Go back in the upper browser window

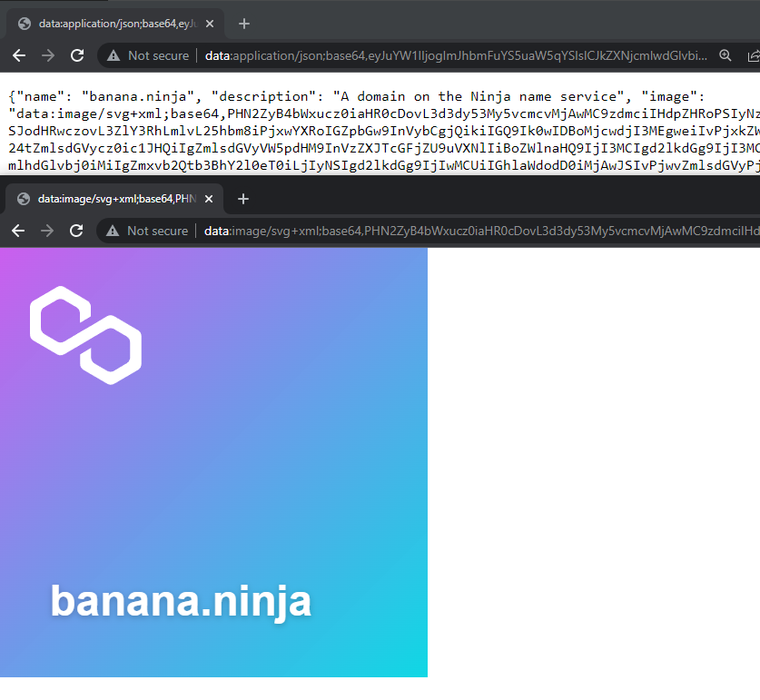(19, 55)
